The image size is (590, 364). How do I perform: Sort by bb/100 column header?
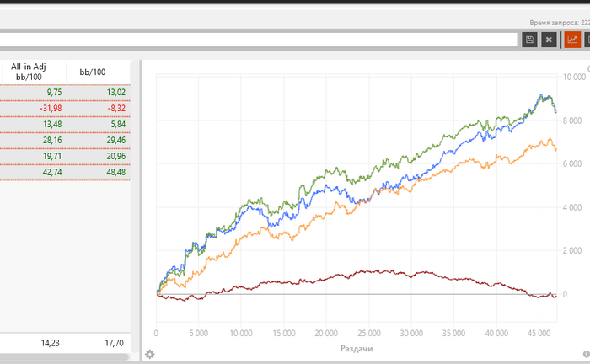(x=93, y=72)
